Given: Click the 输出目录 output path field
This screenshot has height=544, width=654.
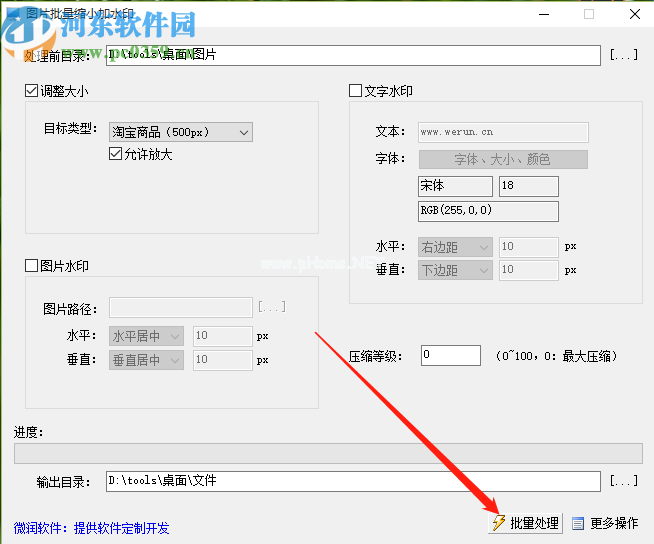Looking at the screenshot, I should pos(352,481).
